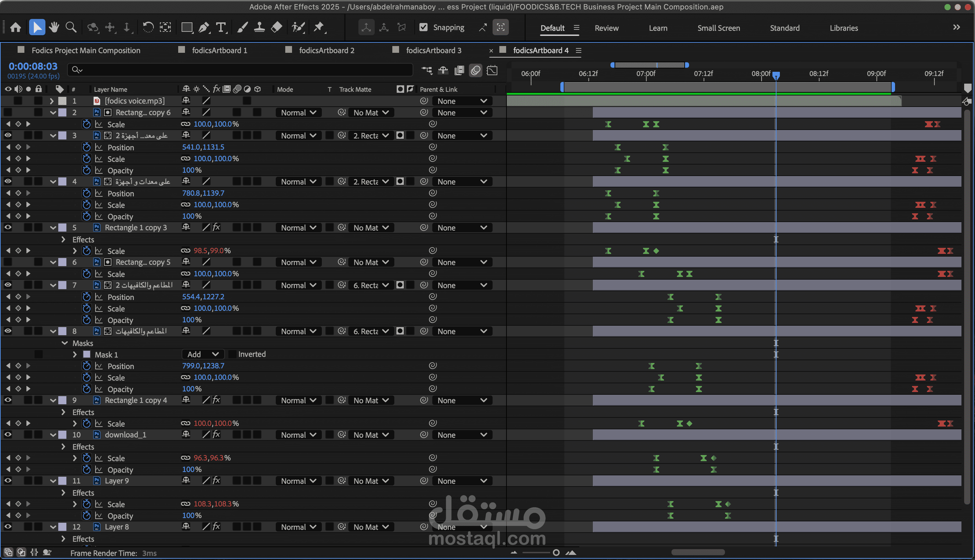Click Scale stopwatch on Rectangle 1 copy 3
Viewport: 975px width, 560px height.
(87, 251)
